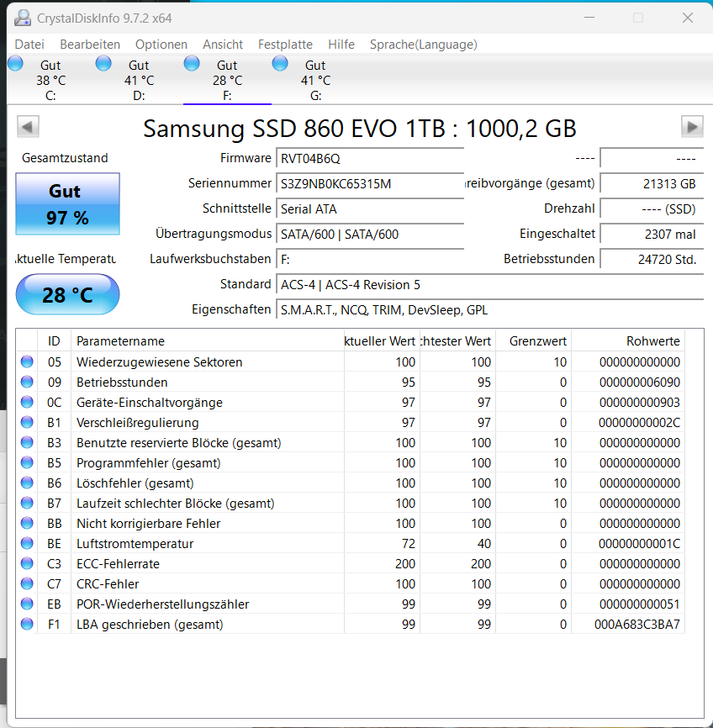
Task: Click raw value 000000006090
Action: (640, 382)
